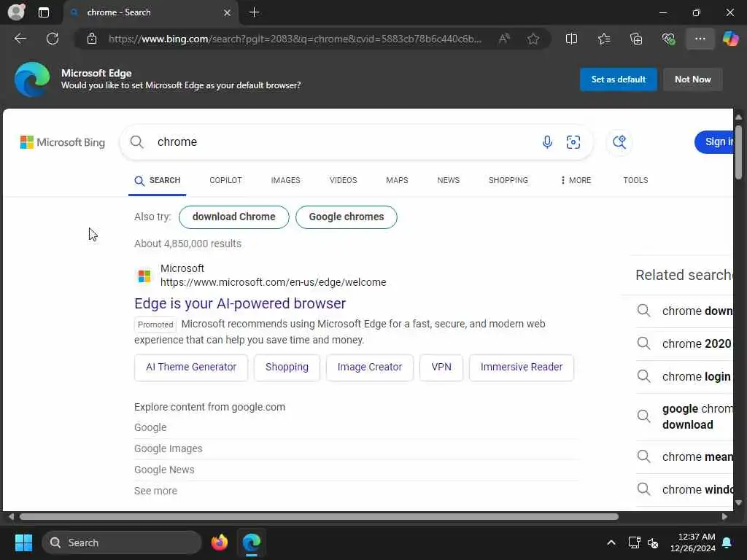
Task: Expand the MORE search categories
Action: (576, 180)
